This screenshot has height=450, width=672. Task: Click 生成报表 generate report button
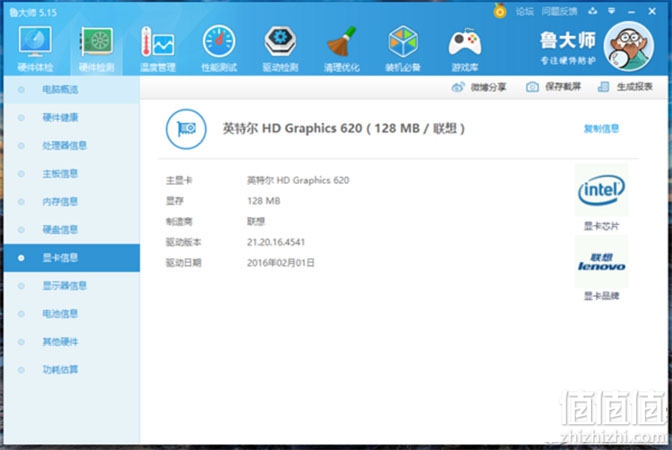pyautogui.click(x=625, y=87)
